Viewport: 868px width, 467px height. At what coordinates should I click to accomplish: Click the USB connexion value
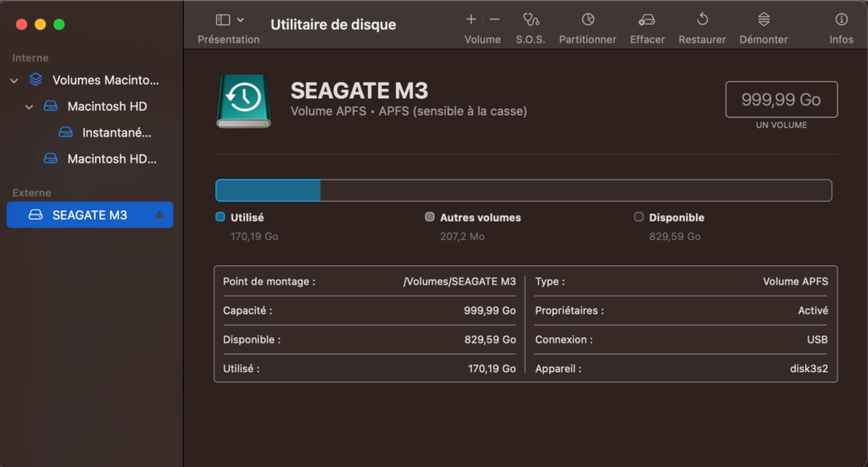click(x=817, y=340)
